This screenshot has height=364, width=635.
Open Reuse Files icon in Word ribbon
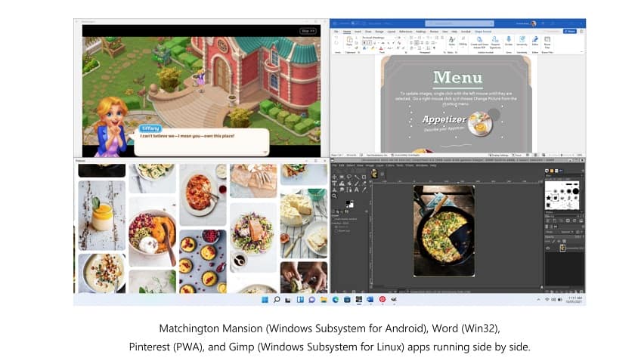point(547,41)
